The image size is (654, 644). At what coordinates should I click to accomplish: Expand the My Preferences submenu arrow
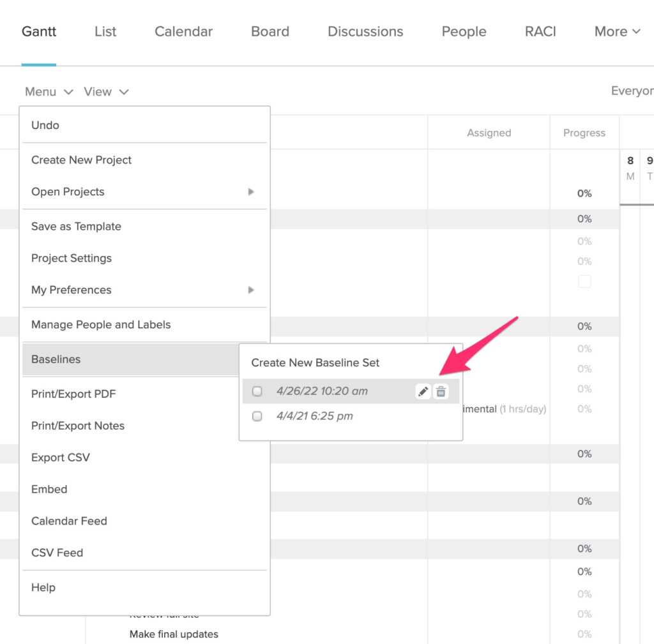click(x=251, y=290)
